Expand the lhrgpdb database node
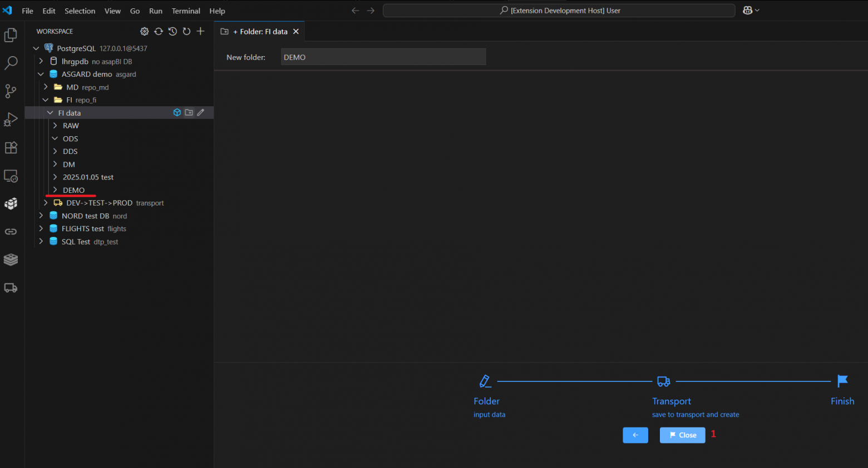Screen dimensions: 868x468 [41, 61]
